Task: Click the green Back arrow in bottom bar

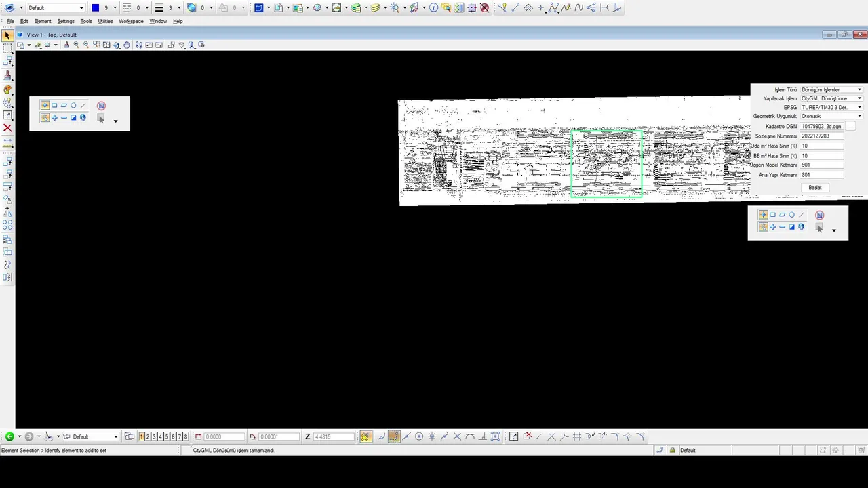Action: [9, 436]
